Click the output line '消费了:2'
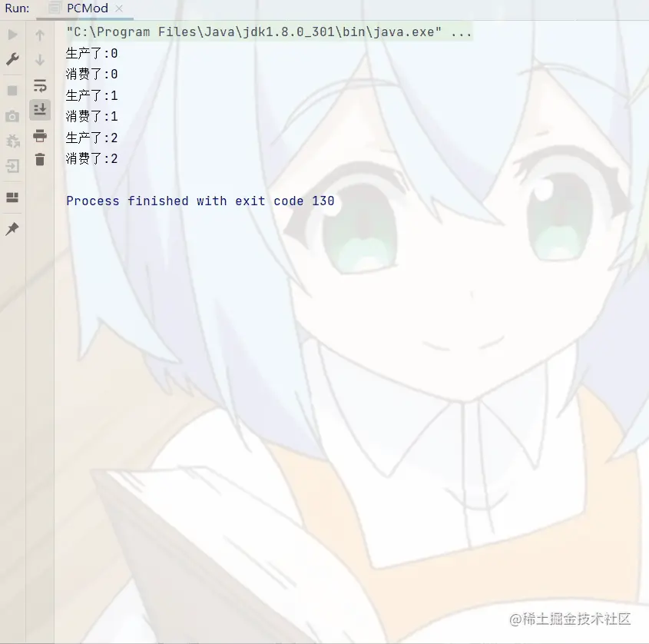This screenshot has height=644, width=649. pyautogui.click(x=91, y=158)
